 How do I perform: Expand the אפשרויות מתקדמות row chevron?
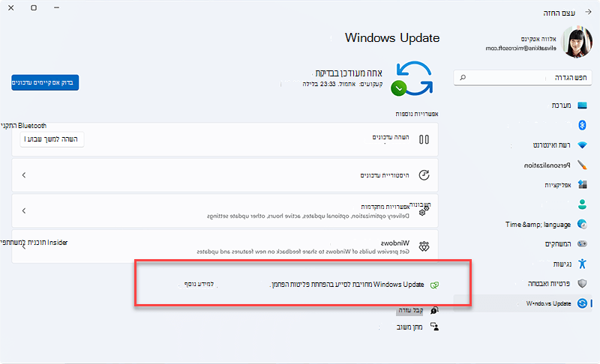(24, 210)
